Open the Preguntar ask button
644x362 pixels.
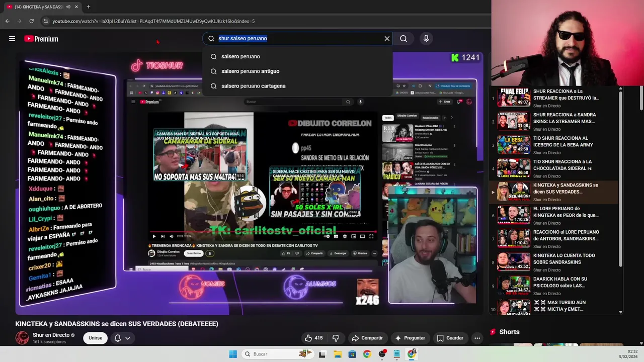pyautogui.click(x=410, y=338)
